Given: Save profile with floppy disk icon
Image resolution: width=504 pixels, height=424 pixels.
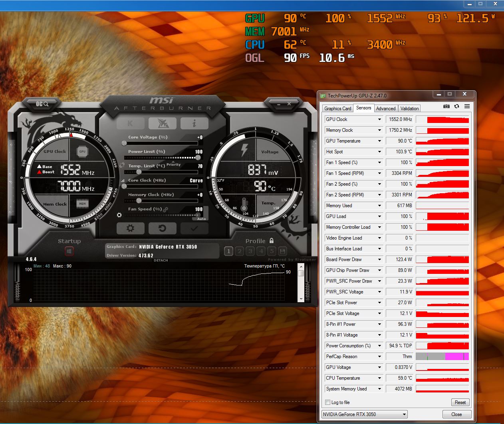Looking at the screenshot, I should click(283, 251).
